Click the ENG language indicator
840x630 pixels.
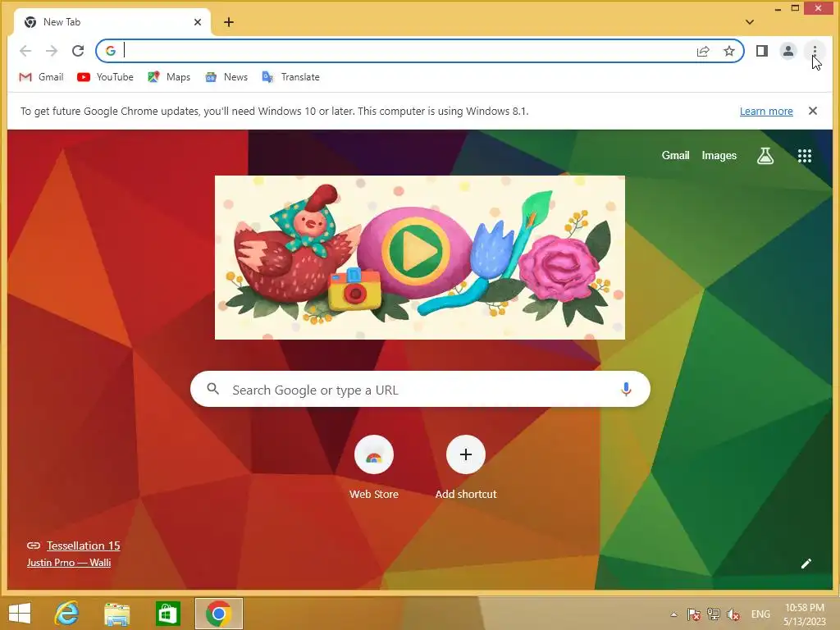760,614
